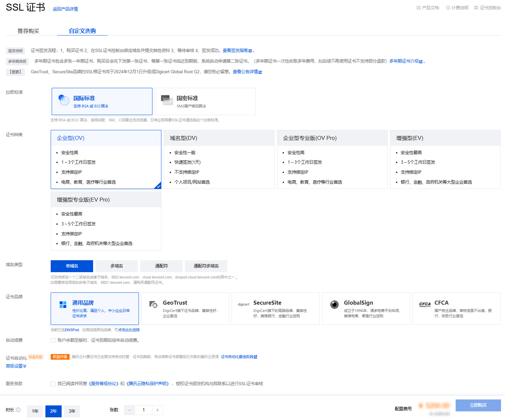Go to 证书控制台 console icon
505x420 pixels.
click(x=476, y=8)
